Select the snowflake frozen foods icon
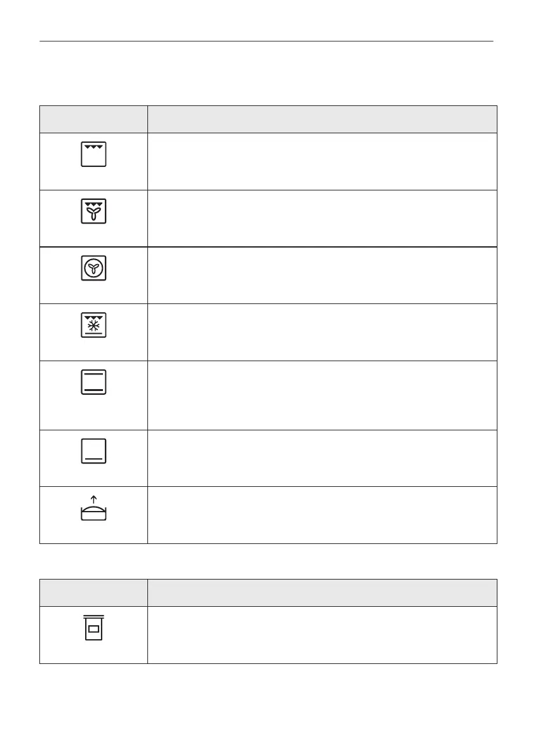This screenshot has width=533, height=756. click(x=94, y=326)
